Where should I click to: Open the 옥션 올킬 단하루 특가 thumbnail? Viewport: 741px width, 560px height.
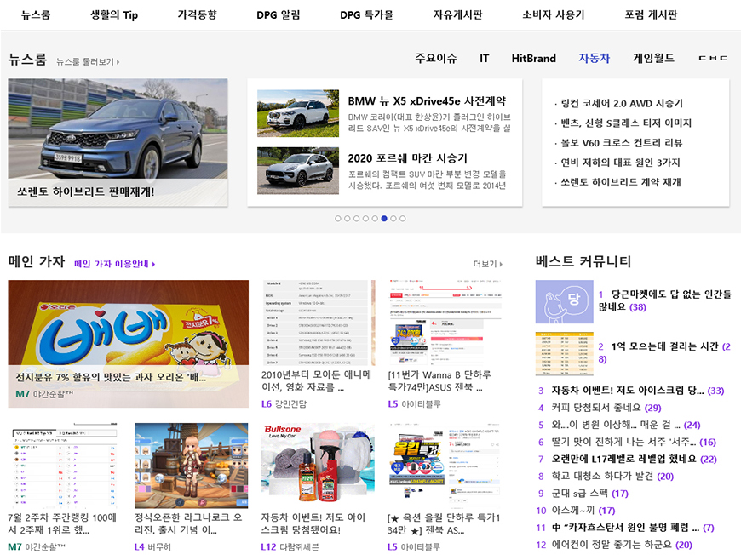coord(445,466)
